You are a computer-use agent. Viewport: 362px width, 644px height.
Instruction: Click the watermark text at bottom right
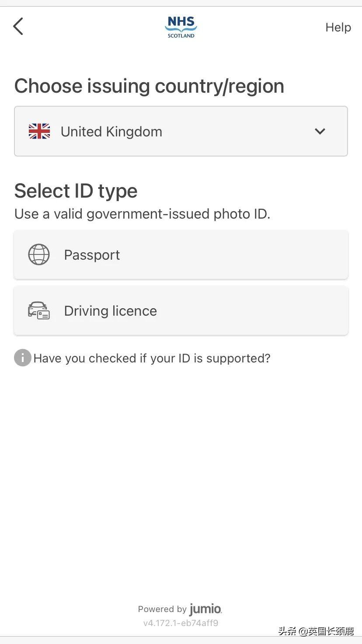pos(316,631)
